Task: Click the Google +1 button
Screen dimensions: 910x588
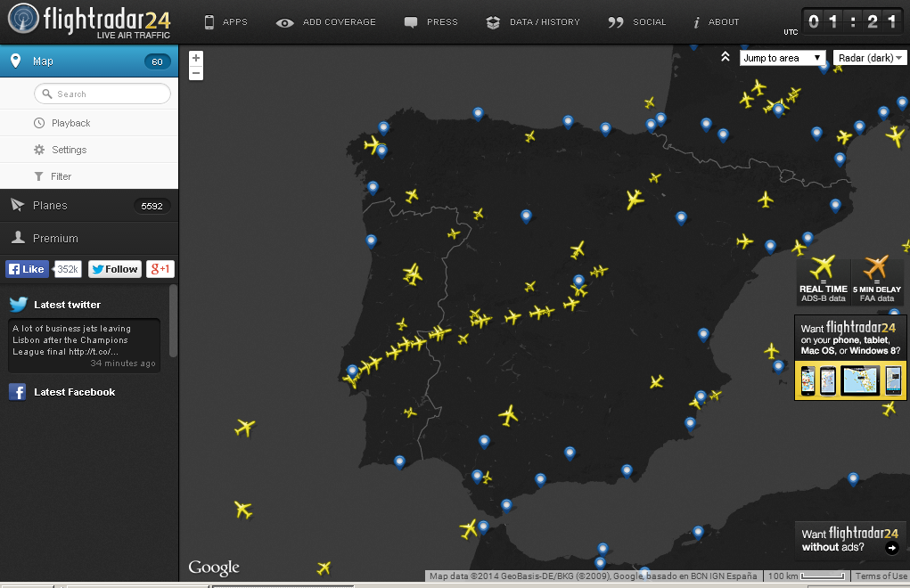Action: tap(160, 269)
